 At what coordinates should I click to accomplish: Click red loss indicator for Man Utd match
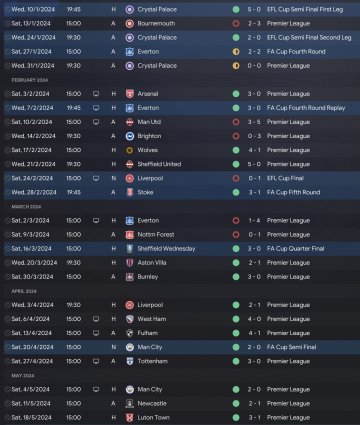[x=236, y=122]
